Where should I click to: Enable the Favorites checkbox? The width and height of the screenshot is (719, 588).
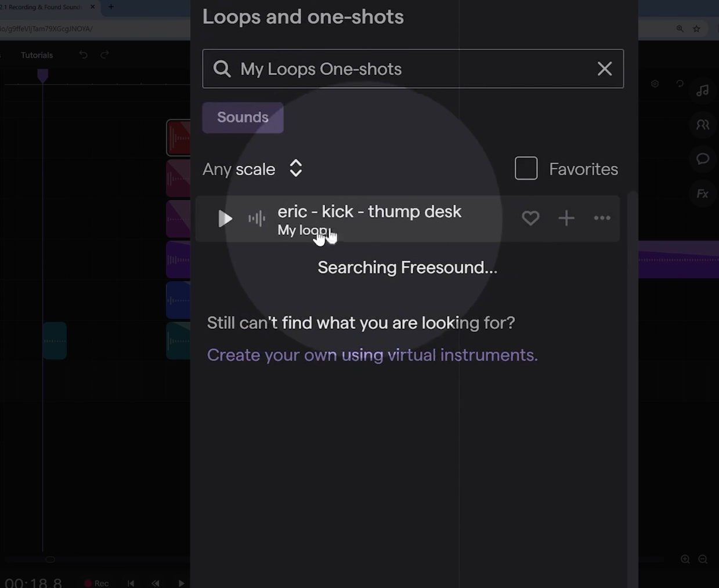526,168
